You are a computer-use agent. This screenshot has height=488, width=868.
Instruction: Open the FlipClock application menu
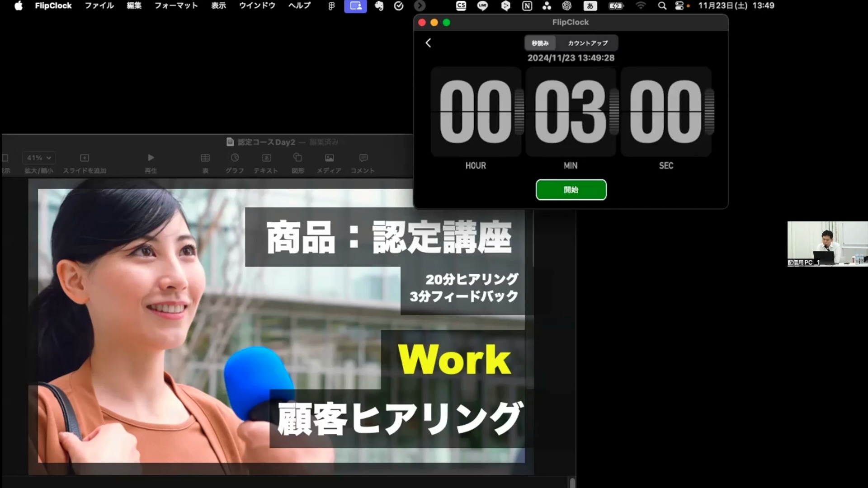coord(53,6)
